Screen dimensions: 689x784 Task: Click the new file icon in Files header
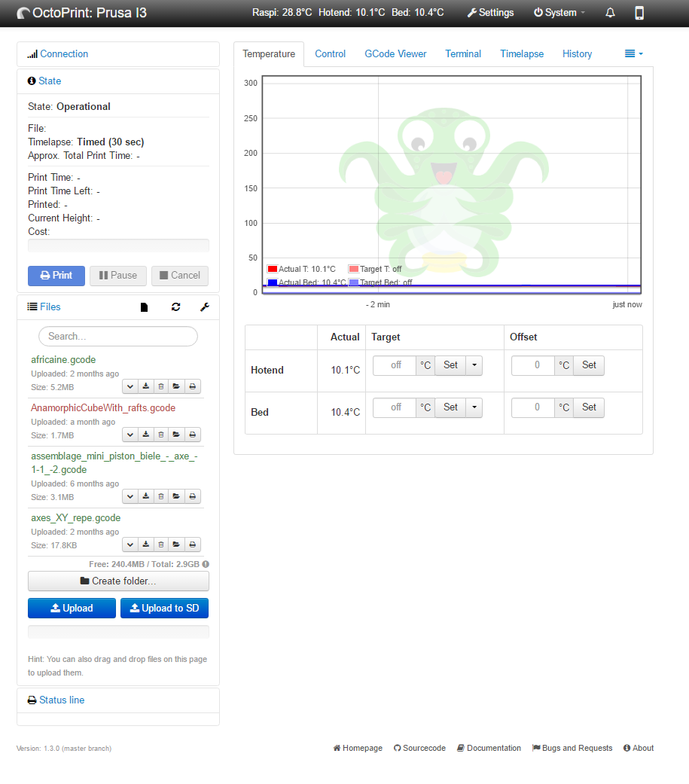[144, 307]
